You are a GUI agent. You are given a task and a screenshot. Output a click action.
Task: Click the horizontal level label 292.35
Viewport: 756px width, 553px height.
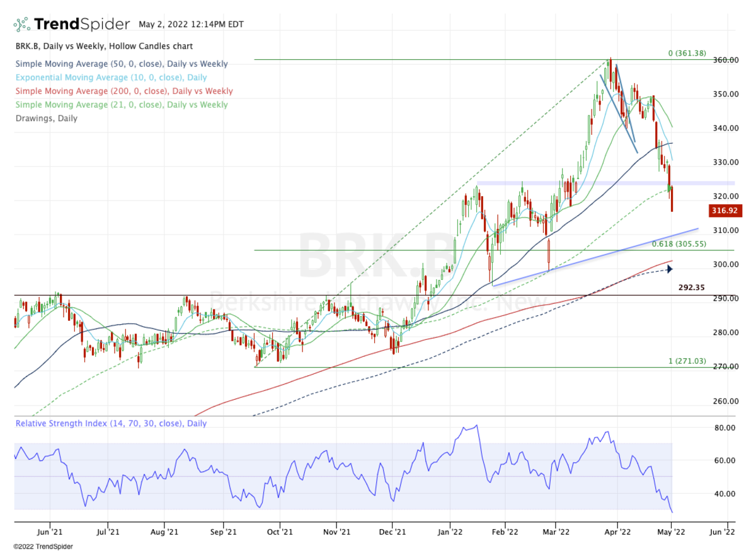(691, 288)
